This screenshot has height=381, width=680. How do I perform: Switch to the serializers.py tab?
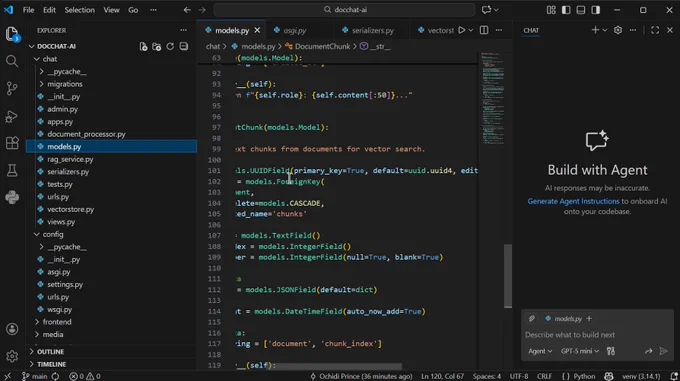pyautogui.click(x=373, y=30)
